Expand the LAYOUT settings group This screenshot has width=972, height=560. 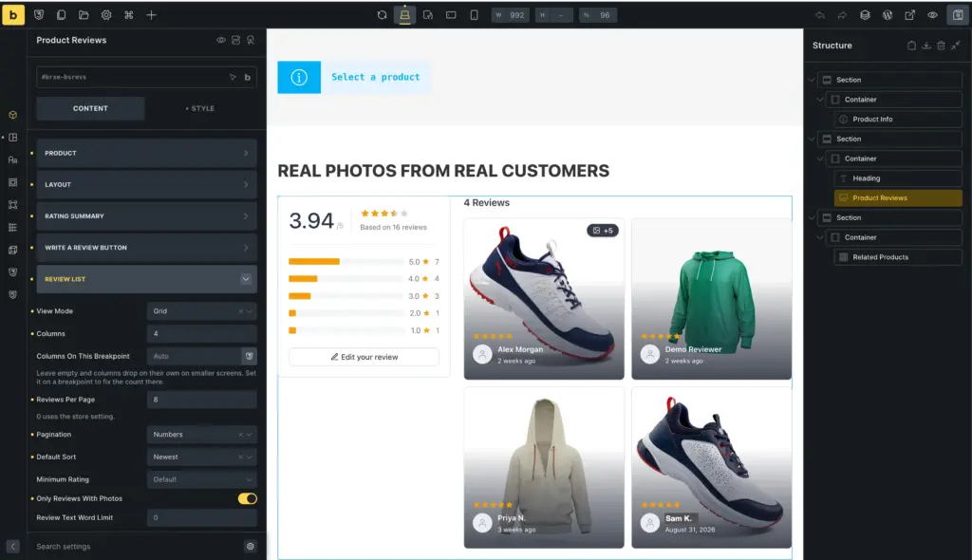pos(146,185)
